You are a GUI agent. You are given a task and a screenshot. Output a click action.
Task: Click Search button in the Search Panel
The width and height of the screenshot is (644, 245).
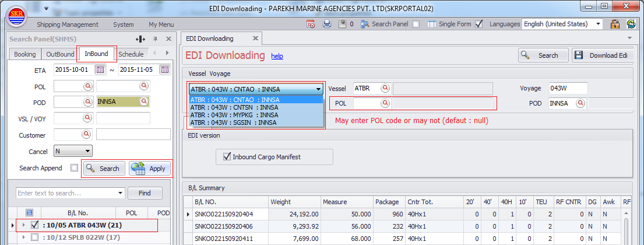coord(104,169)
